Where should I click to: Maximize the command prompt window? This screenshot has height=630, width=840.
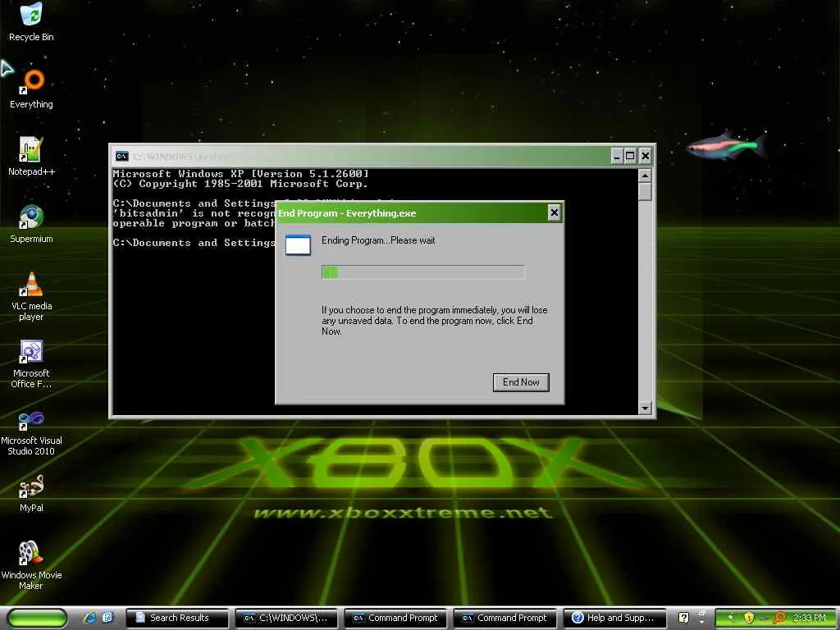pos(631,156)
